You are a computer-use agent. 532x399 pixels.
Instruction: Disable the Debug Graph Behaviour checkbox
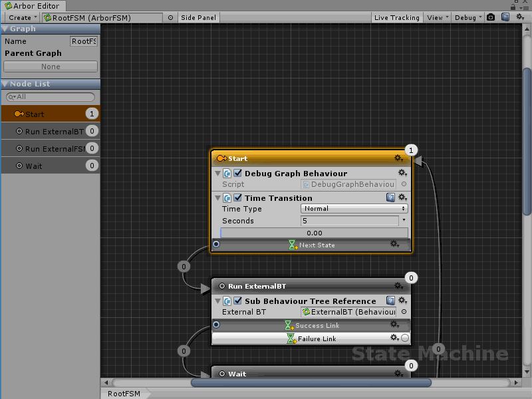[x=238, y=173]
